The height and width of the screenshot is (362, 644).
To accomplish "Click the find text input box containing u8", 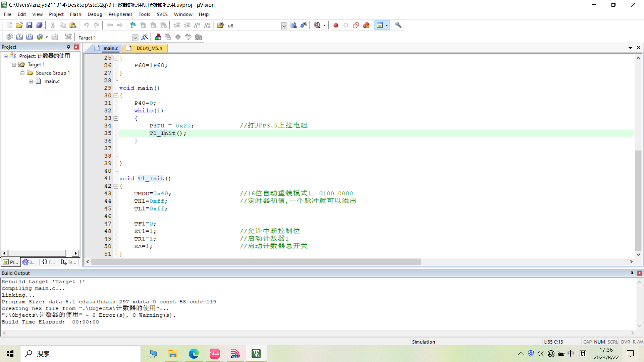I will (x=254, y=25).
